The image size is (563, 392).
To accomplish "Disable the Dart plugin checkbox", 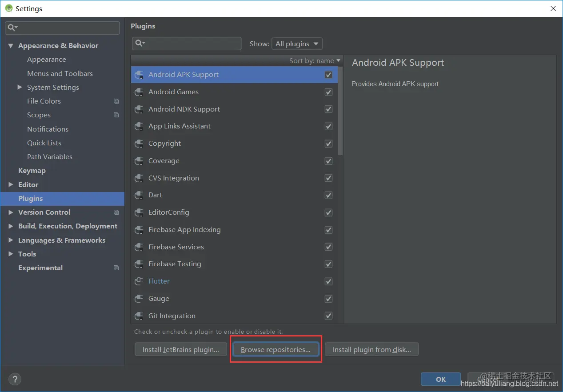I will 329,195.
